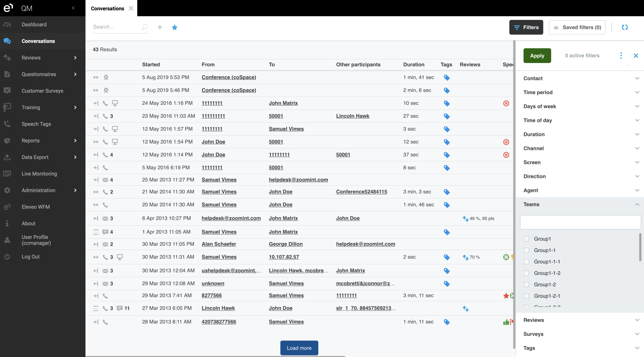The image size is (644, 357).
Task: Enable the Group1-2-1 checkbox
Action: click(x=526, y=296)
